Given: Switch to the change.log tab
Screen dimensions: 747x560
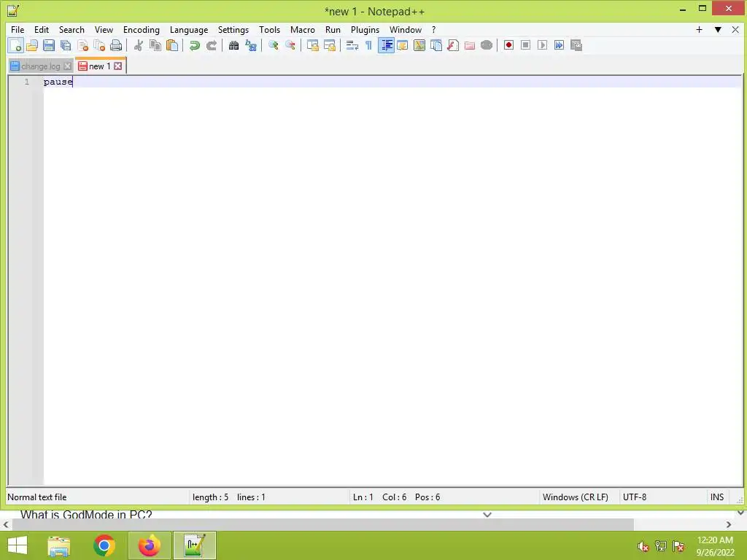Looking at the screenshot, I should coord(41,66).
